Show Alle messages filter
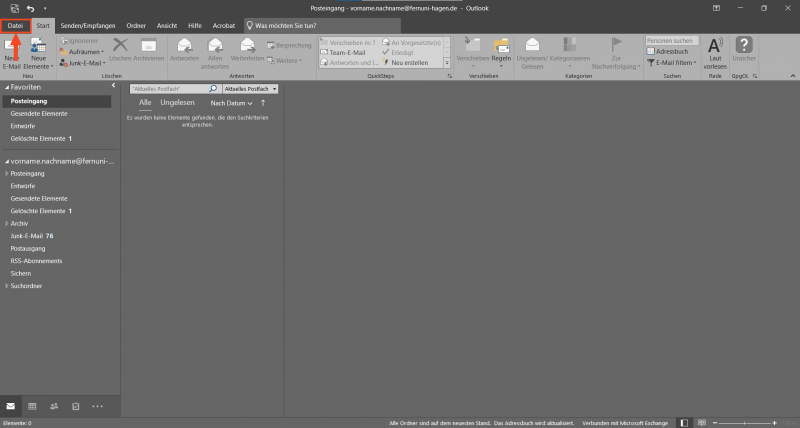 145,103
